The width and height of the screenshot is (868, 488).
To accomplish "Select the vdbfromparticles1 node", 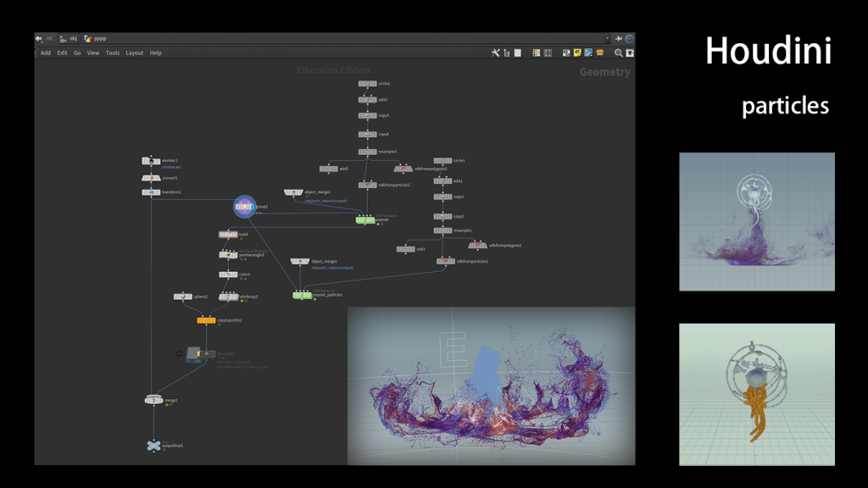I will pos(446,261).
